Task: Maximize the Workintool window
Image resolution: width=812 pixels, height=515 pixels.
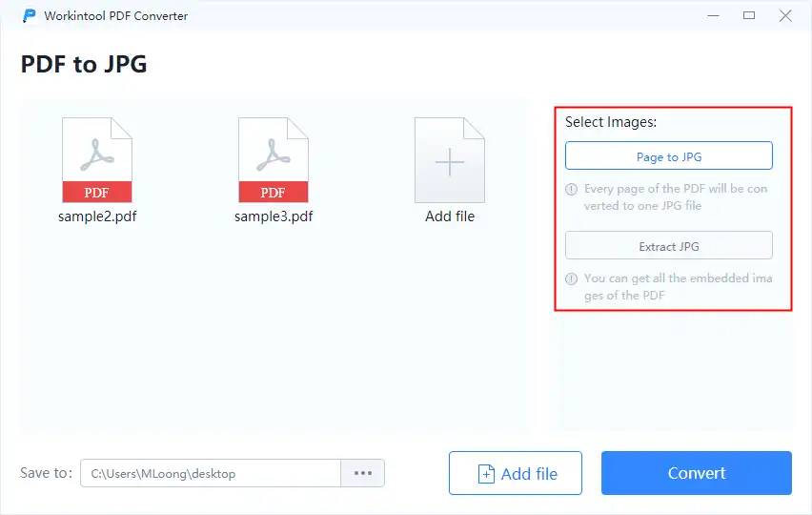Action: (749, 15)
